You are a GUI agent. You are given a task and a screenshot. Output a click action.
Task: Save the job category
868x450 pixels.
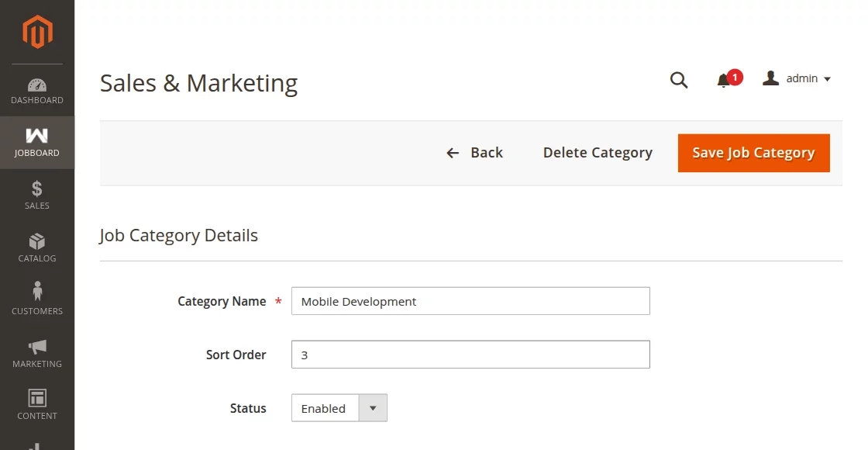pyautogui.click(x=753, y=153)
